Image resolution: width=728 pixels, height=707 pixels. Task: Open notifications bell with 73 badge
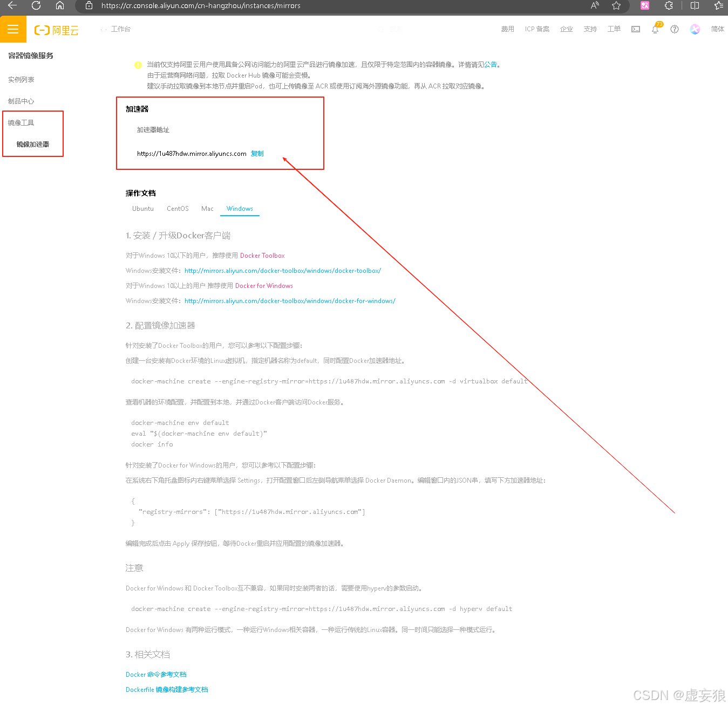655,29
